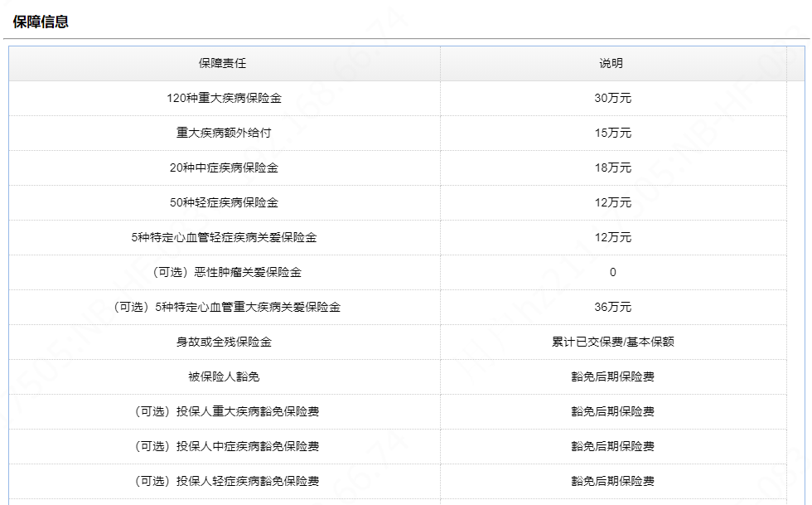Select the 50种轻症疾病保险金 label
Image resolution: width=812 pixels, height=505 pixels.
pos(225,202)
